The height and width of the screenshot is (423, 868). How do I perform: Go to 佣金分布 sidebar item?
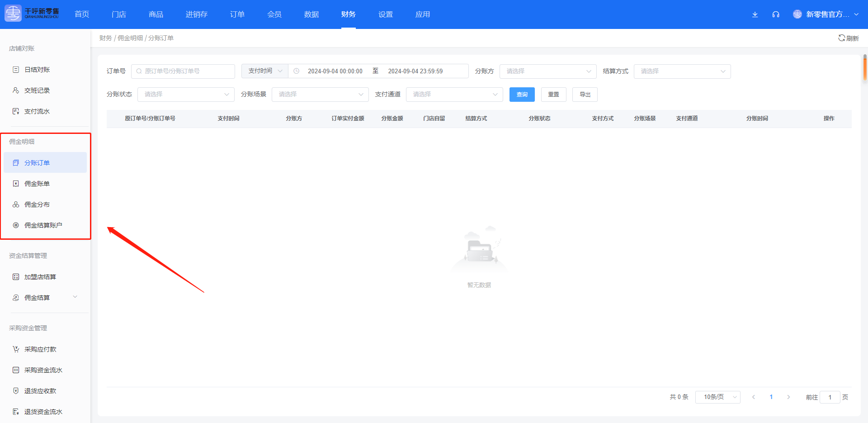tap(37, 204)
